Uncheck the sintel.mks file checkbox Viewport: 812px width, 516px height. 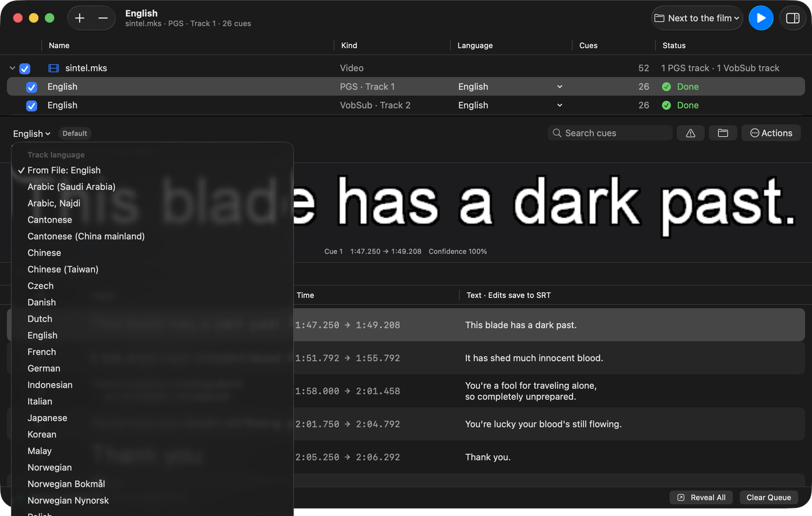tap(25, 68)
